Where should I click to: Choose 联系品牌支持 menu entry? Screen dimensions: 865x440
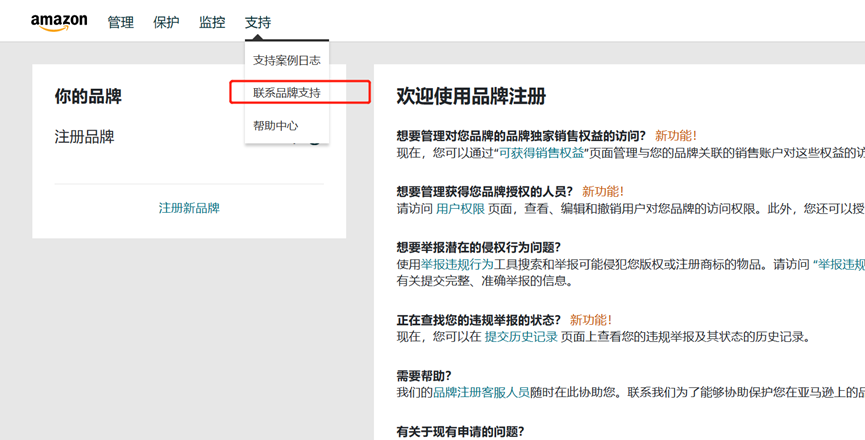click(x=287, y=93)
